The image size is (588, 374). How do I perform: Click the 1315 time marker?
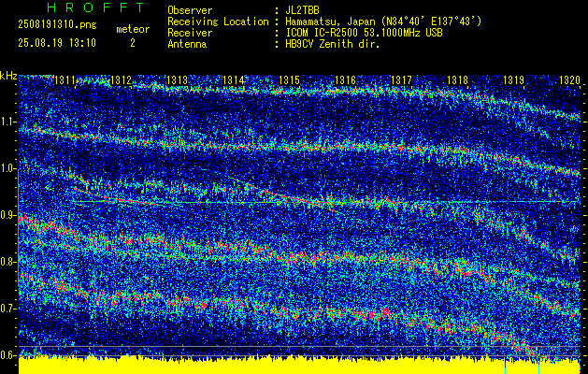(x=290, y=80)
